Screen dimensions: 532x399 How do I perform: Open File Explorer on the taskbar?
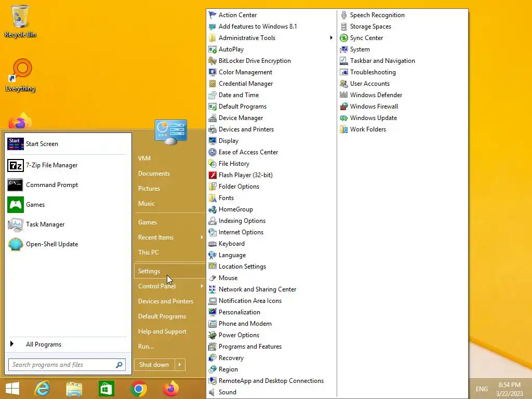tap(74, 389)
